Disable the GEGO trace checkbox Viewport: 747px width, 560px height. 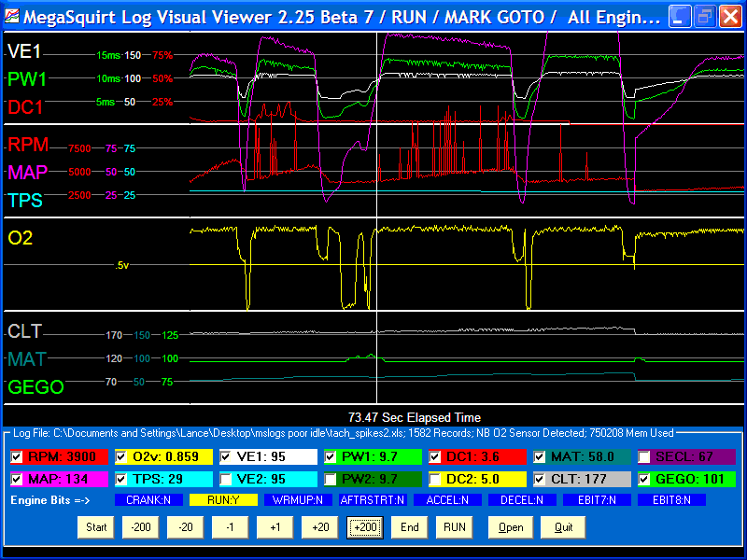point(644,479)
